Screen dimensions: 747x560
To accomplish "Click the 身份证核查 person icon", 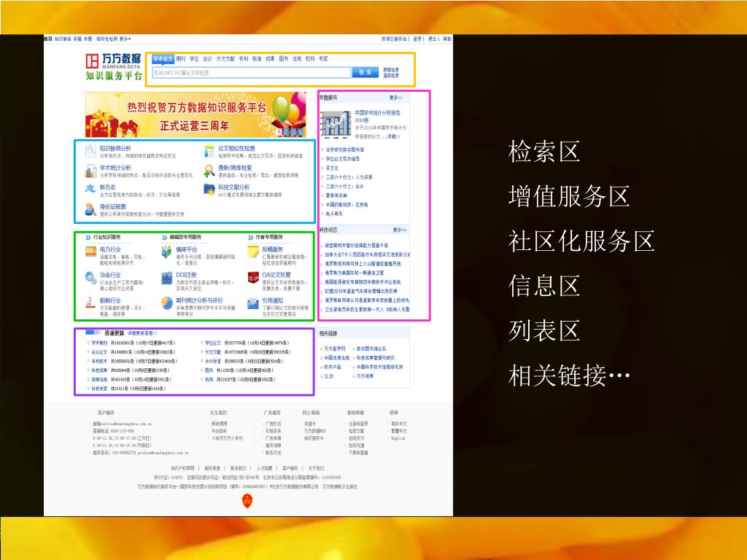I will coord(90,209).
